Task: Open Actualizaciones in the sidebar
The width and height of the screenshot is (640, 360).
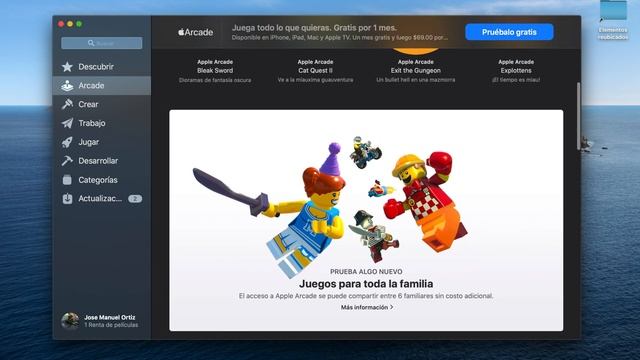Action: pos(102,198)
